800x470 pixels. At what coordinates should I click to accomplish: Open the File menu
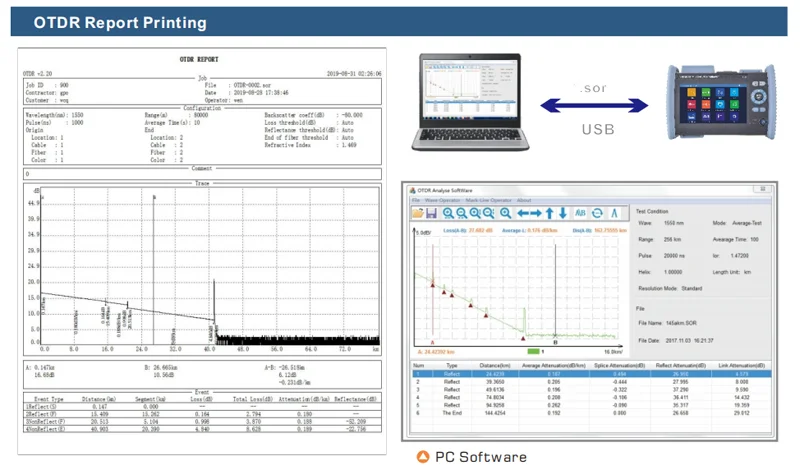coord(416,200)
